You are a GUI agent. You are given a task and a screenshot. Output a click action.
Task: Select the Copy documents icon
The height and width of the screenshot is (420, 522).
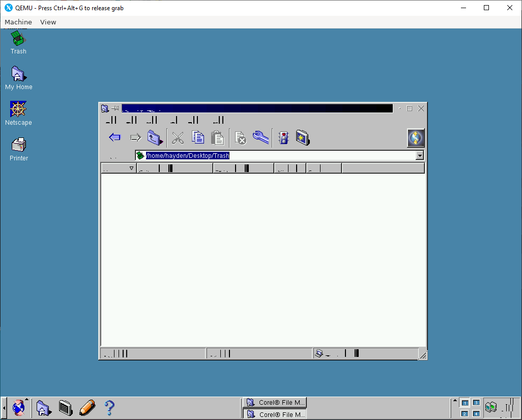(198, 137)
